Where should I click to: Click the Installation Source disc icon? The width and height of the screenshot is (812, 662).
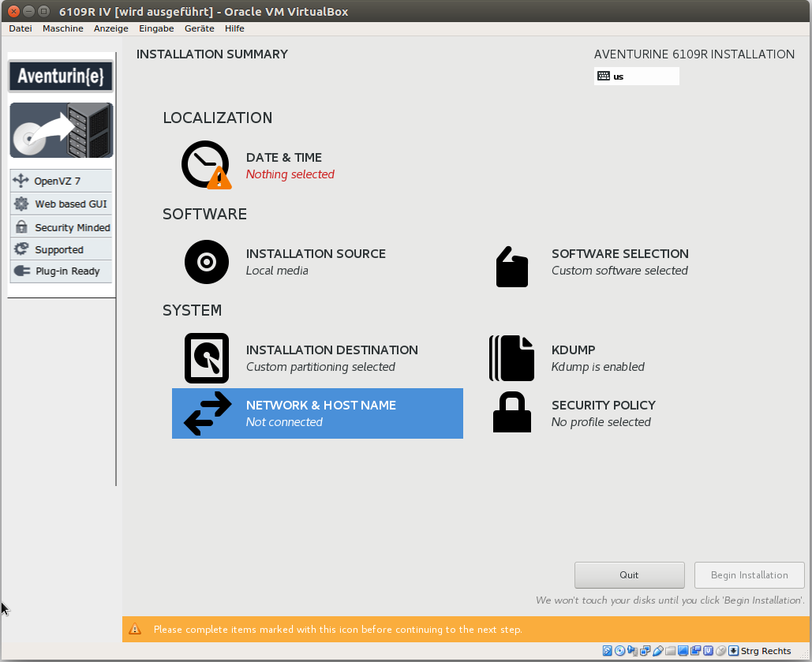point(207,262)
